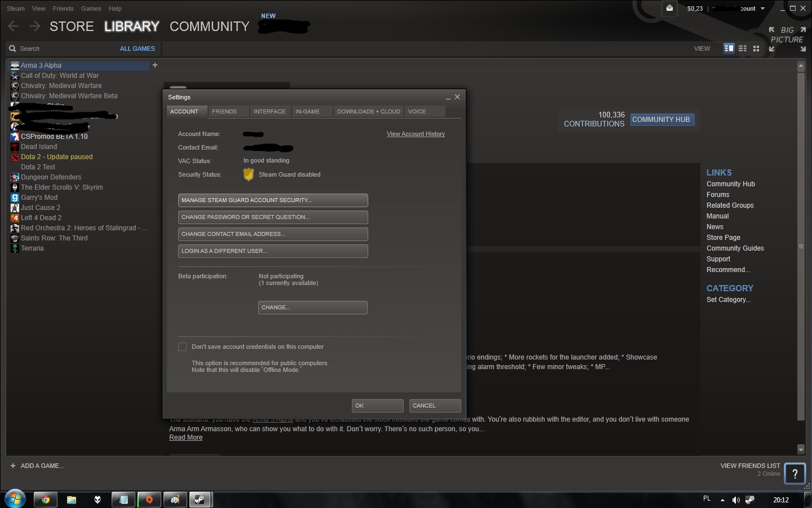812x508 pixels.
Task: Go to the COMMUNITY section
Action: click(x=209, y=27)
